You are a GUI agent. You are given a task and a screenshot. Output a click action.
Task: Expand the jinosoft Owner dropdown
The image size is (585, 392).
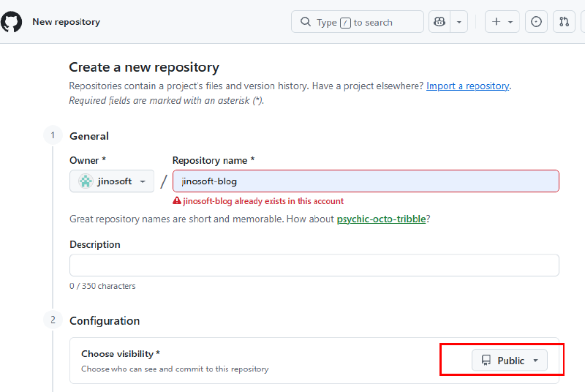coord(112,181)
